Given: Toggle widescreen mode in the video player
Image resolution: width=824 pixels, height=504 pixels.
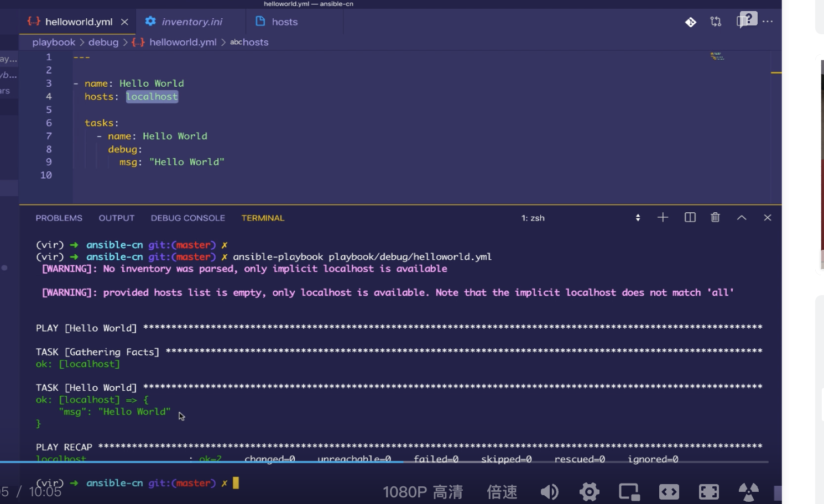Looking at the screenshot, I should (x=669, y=491).
